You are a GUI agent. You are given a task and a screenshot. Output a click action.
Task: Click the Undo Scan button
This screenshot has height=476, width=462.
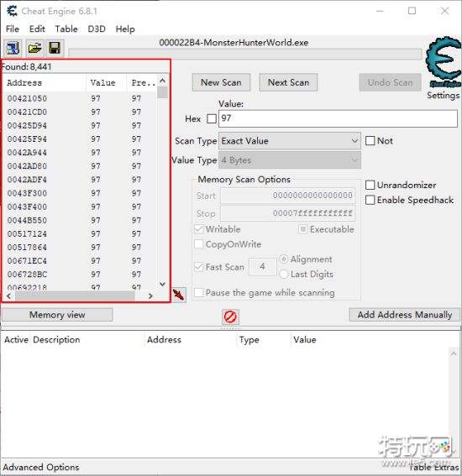pos(390,82)
